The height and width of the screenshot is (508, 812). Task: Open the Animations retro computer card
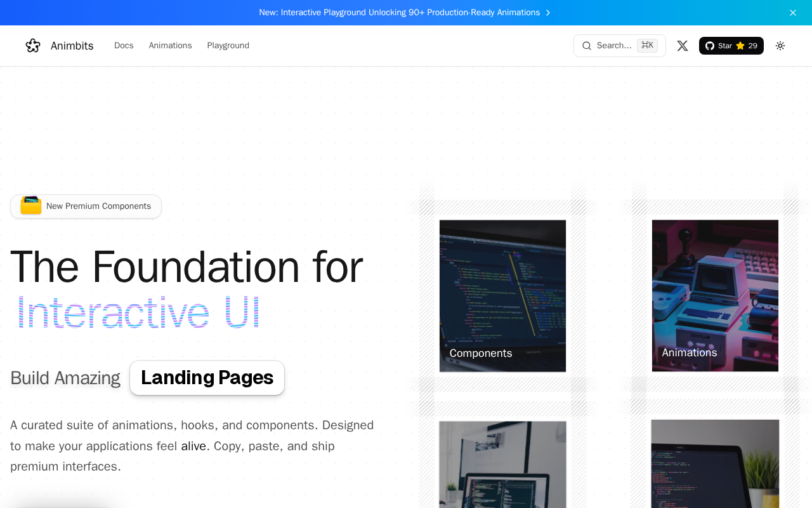715,296
